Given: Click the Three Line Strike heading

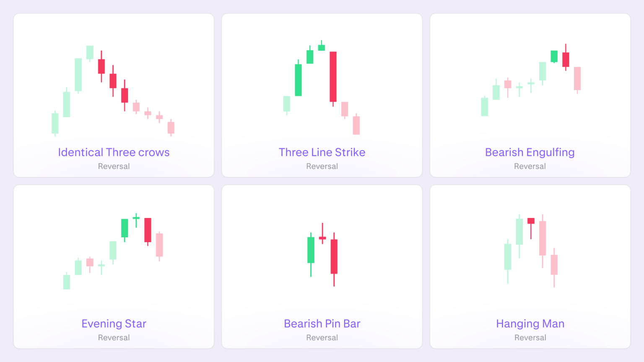Looking at the screenshot, I should (x=322, y=152).
